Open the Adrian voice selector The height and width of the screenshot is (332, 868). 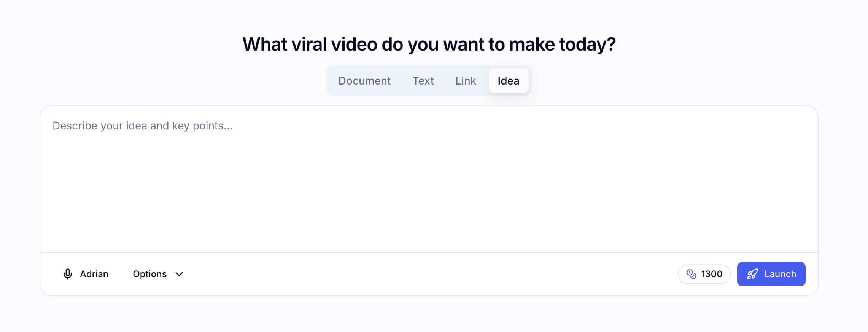86,274
